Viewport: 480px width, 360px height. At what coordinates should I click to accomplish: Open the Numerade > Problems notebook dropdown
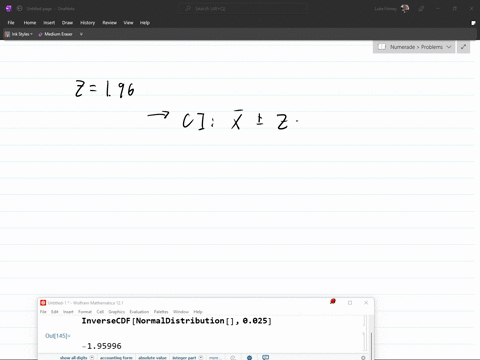pos(414,47)
